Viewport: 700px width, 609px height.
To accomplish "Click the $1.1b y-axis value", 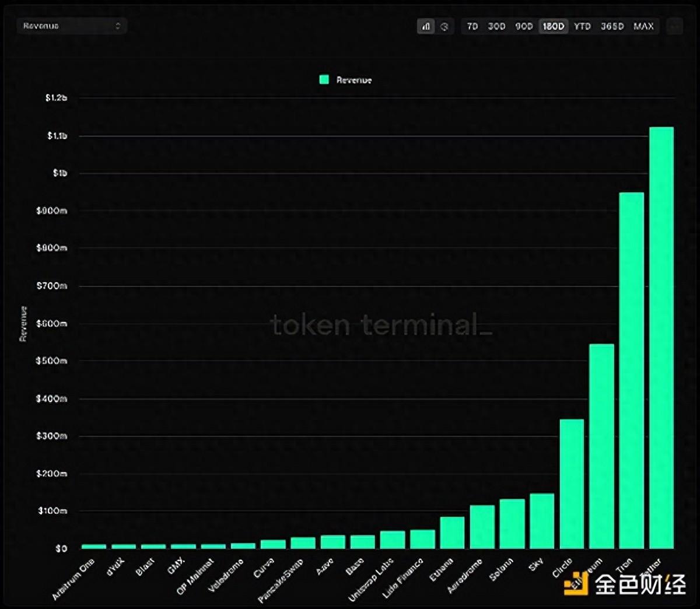I will tap(57, 136).
